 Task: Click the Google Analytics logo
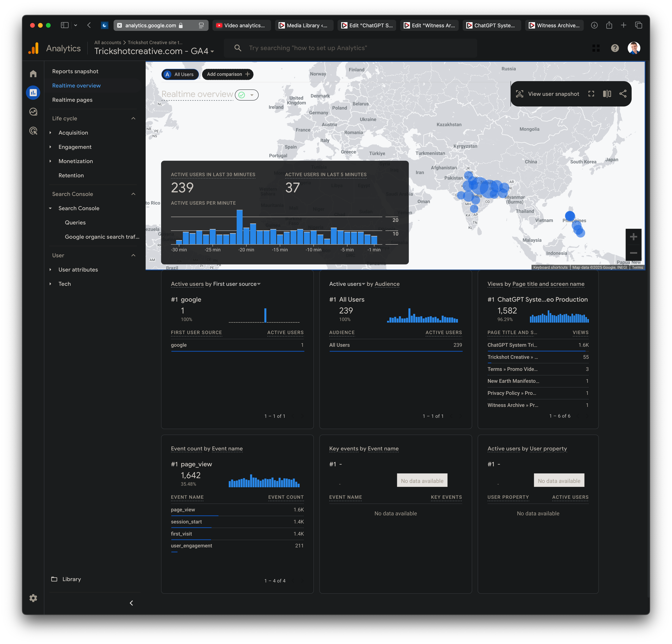[34, 48]
